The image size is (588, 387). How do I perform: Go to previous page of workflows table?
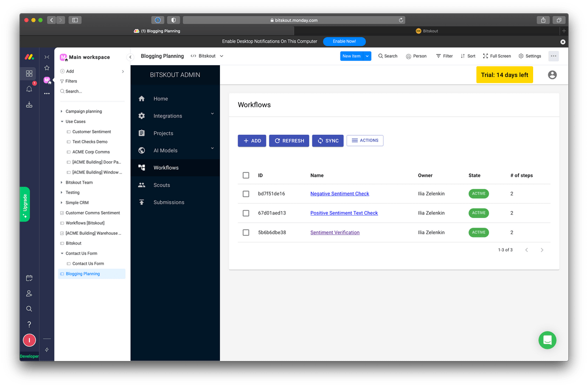527,250
